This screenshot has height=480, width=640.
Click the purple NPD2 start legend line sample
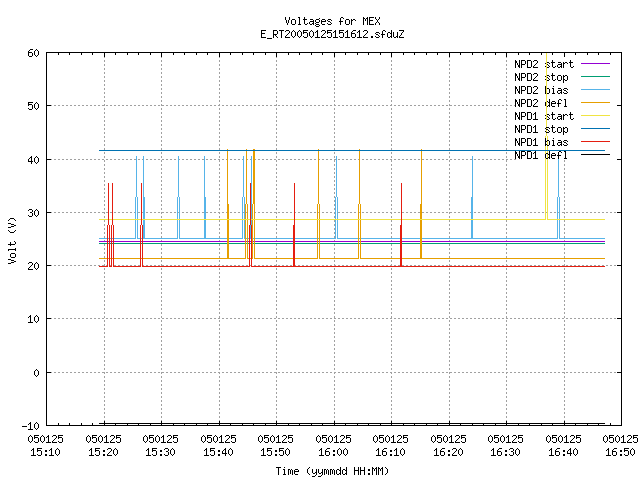pos(595,64)
